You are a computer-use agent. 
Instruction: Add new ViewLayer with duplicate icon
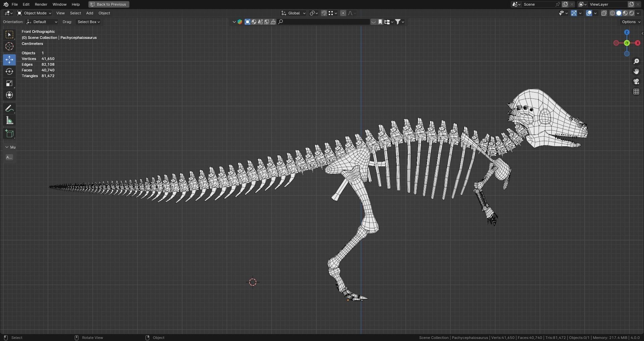tap(631, 4)
